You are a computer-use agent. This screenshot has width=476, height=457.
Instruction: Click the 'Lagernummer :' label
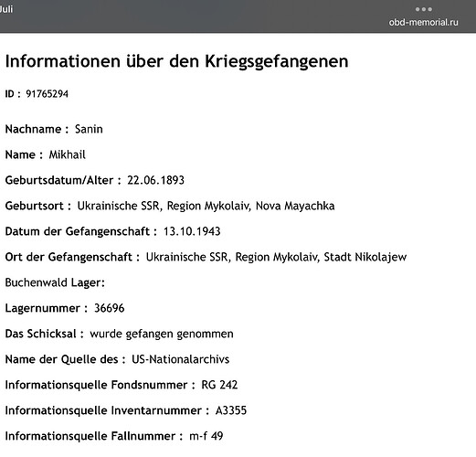point(47,309)
